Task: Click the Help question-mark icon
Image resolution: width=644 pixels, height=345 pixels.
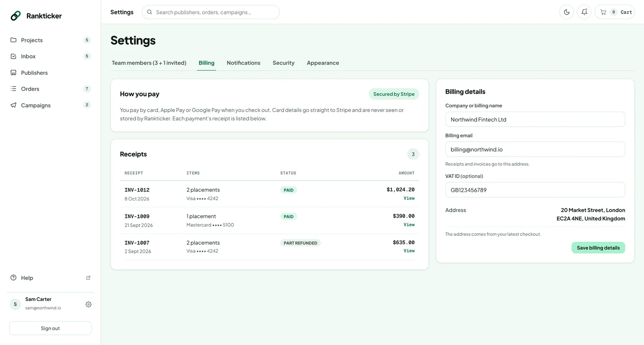Action: (13, 277)
